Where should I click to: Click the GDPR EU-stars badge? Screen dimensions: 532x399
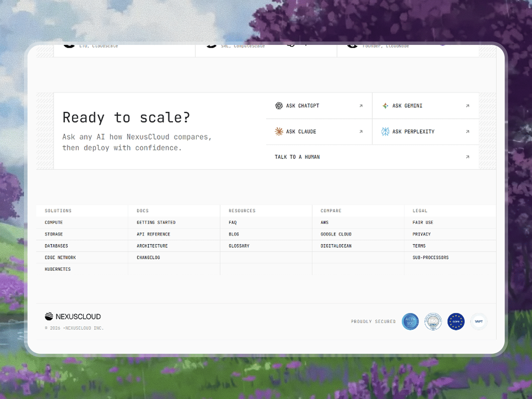456,322
